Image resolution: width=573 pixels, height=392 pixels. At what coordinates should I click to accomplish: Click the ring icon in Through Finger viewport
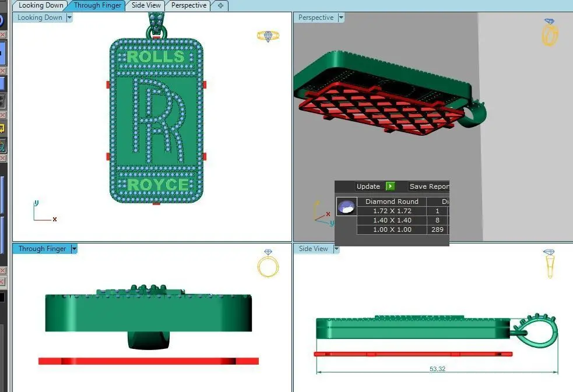(x=268, y=263)
